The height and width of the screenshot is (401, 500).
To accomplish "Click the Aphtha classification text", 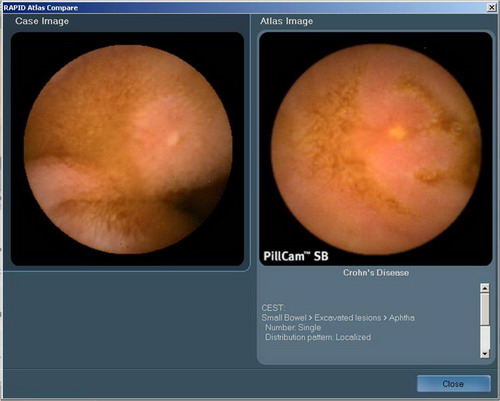I will tap(402, 318).
